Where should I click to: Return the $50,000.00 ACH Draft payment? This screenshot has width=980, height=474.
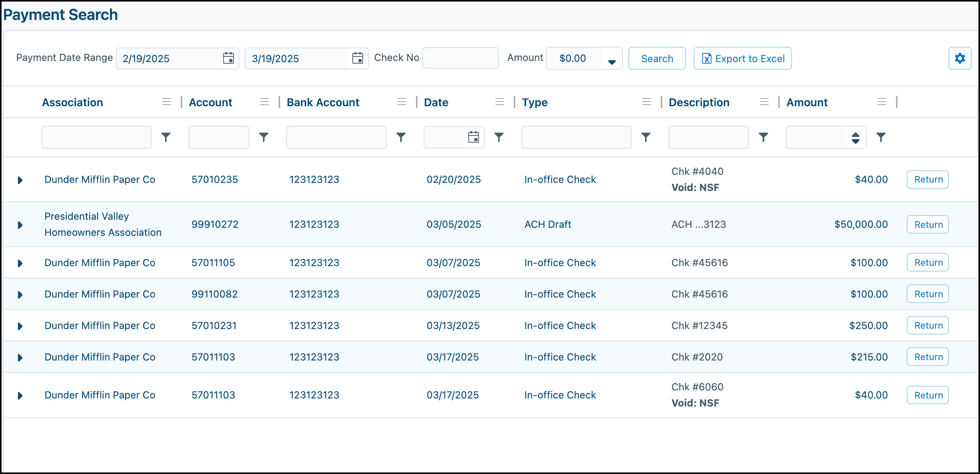coord(927,224)
